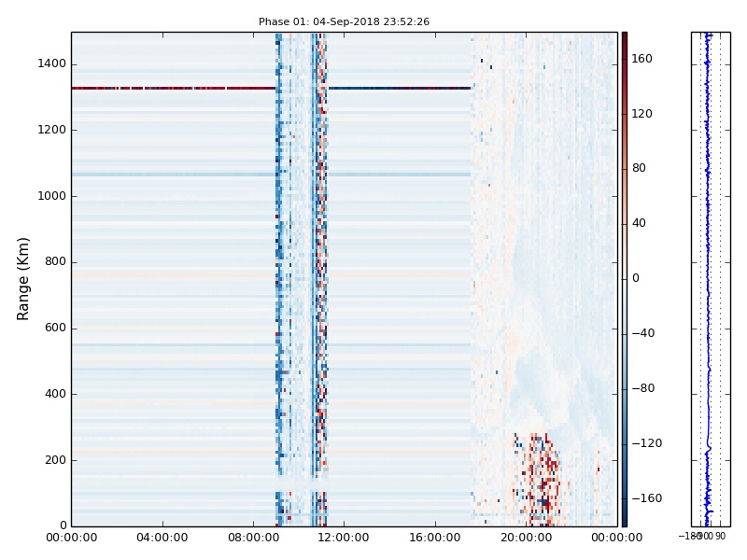Click the colorbar label '160'
The height and width of the screenshot is (560, 747).
(641, 59)
